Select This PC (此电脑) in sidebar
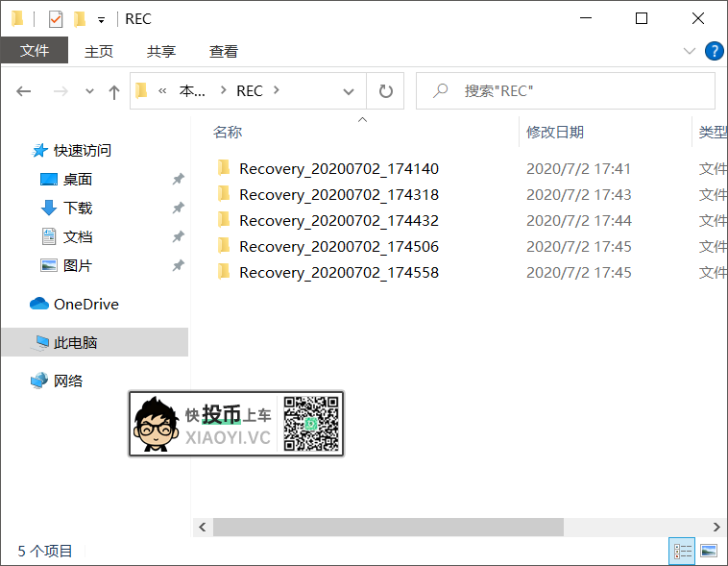The image size is (728, 566). (x=95, y=342)
